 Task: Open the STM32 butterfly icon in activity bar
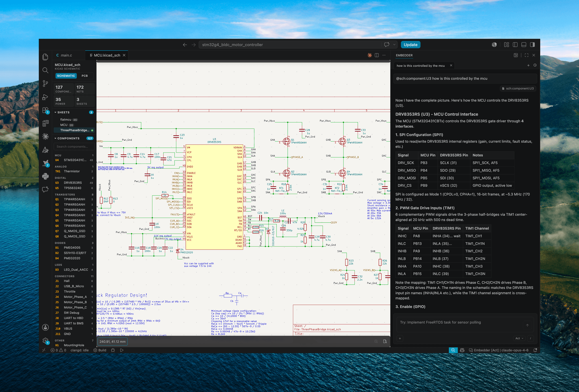click(x=45, y=163)
